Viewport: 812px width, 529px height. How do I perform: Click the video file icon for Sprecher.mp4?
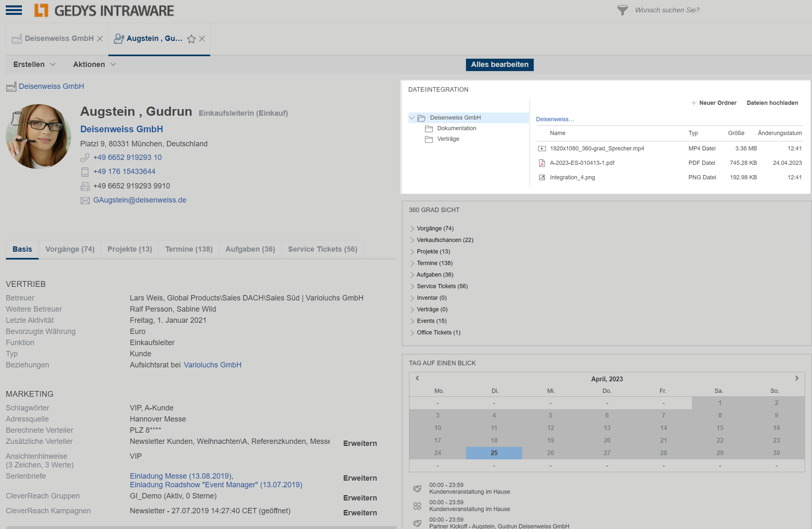tap(542, 149)
